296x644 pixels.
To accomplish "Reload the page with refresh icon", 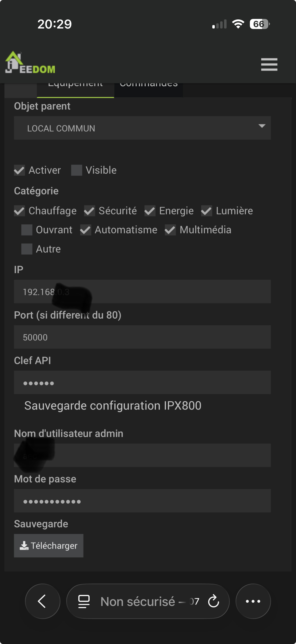I will pyautogui.click(x=213, y=601).
